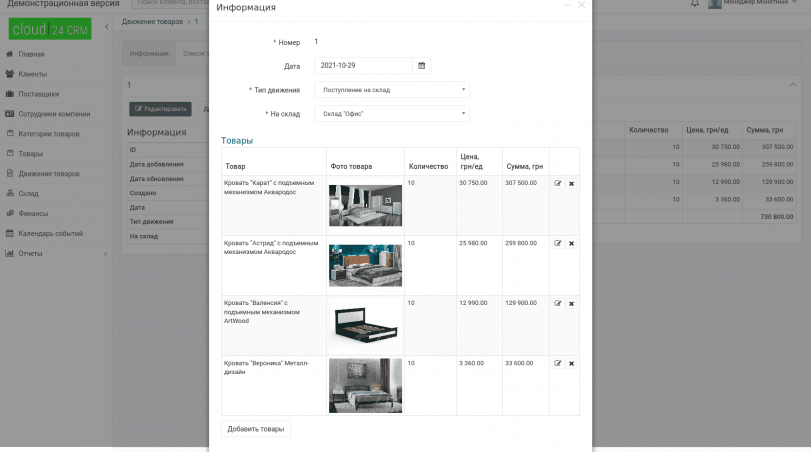Delete the Кровать "Карат" product row
Screen dimensions: 811x452
pos(571,183)
